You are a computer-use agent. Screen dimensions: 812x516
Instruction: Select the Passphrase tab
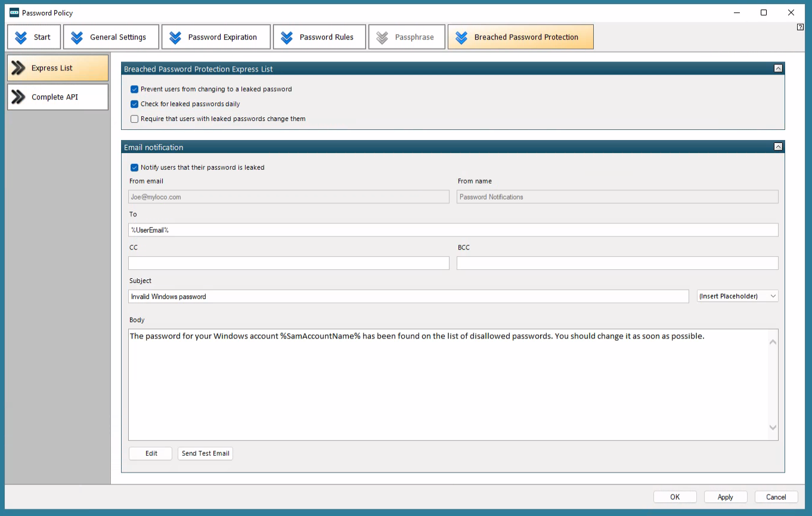(x=407, y=37)
